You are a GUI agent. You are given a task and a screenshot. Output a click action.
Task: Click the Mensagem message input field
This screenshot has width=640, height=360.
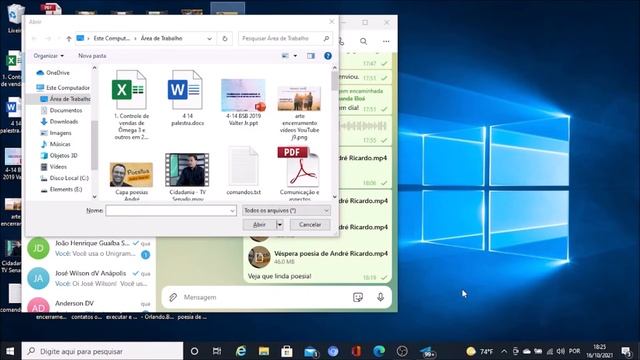tap(265, 297)
